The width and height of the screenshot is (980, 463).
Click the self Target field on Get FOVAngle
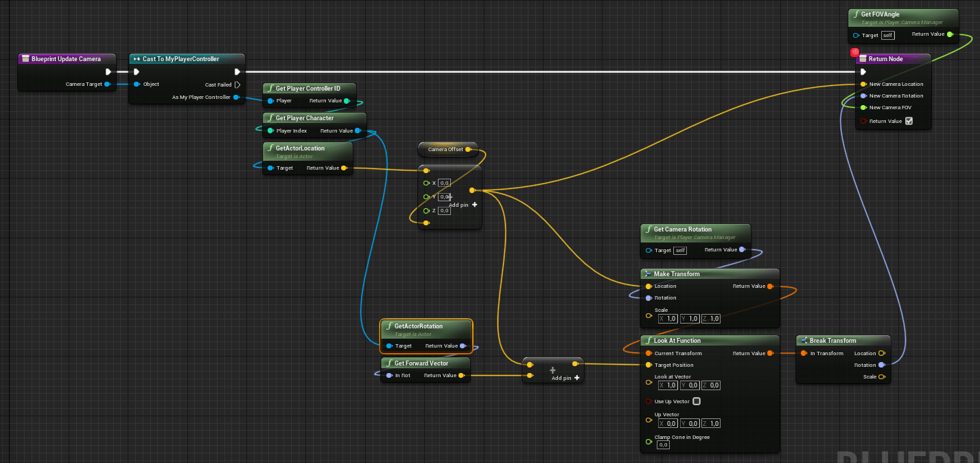[x=888, y=35]
